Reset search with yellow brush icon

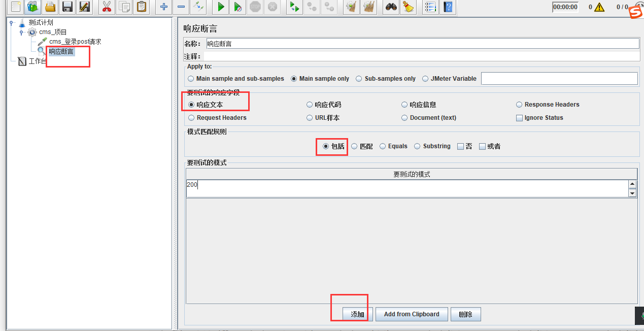(x=408, y=7)
